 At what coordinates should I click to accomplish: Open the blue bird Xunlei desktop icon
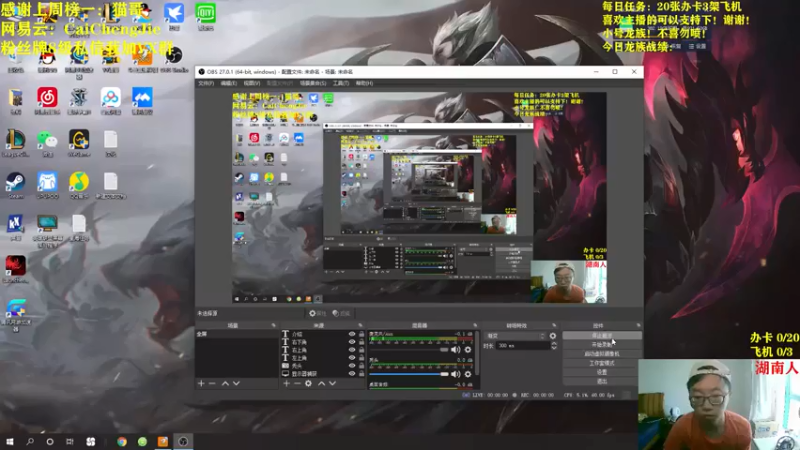coord(174,13)
